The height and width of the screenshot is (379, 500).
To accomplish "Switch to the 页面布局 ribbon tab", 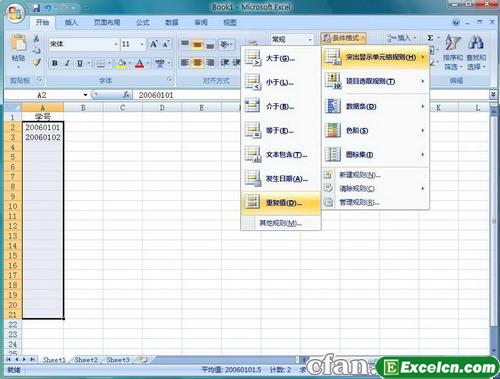I will [x=107, y=22].
